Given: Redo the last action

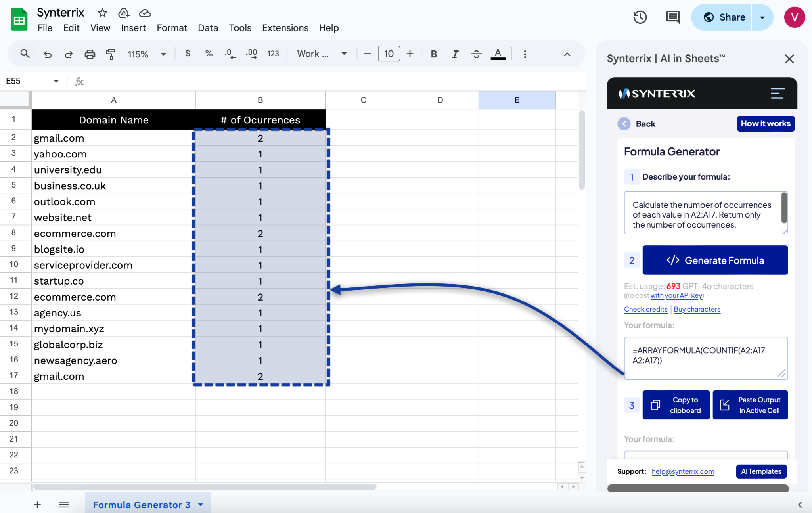Looking at the screenshot, I should point(69,54).
